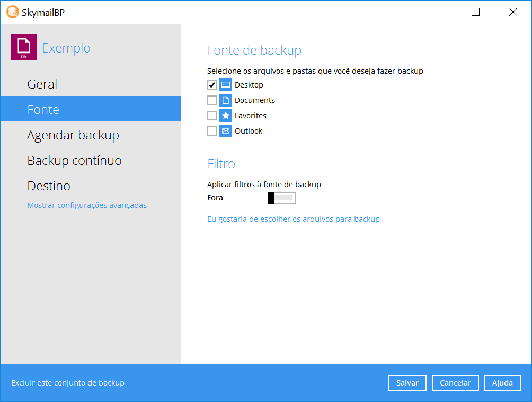Image resolution: width=532 pixels, height=402 pixels.
Task: Switch to Backup contínuo section
Action: point(74,161)
